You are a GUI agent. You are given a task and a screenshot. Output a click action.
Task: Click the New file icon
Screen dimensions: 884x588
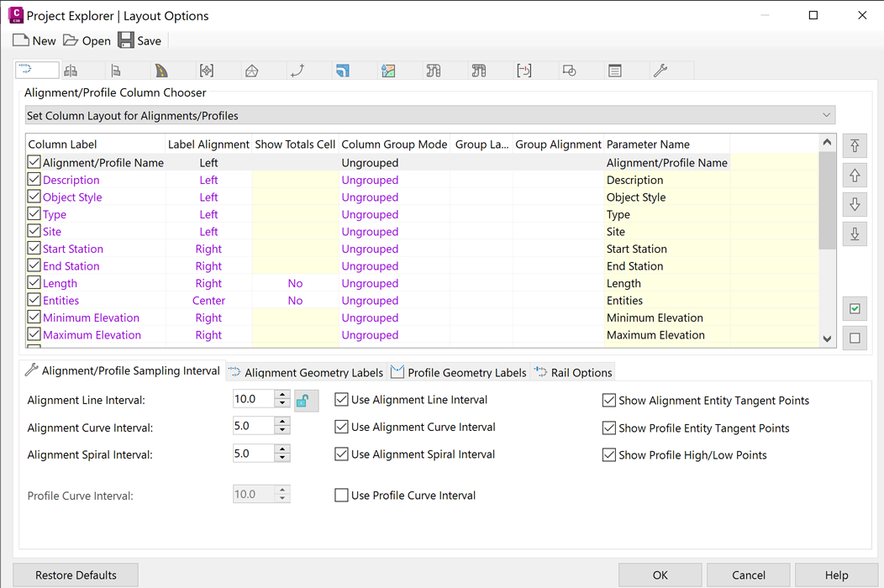(x=21, y=40)
